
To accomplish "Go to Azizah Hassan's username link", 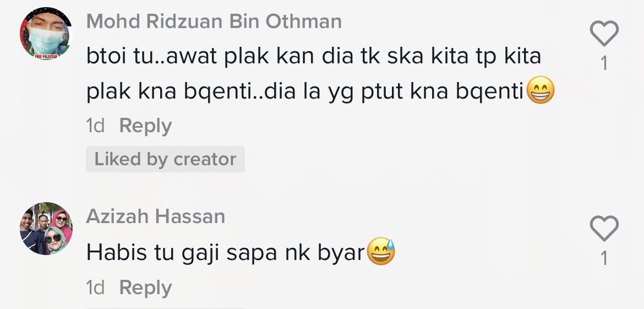I will pyautogui.click(x=156, y=216).
